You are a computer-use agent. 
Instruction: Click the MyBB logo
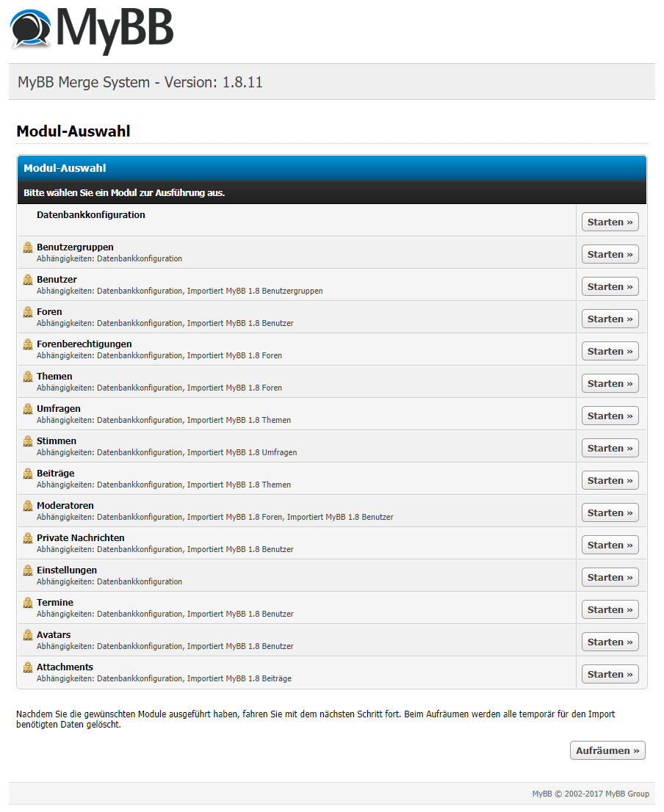[92, 30]
